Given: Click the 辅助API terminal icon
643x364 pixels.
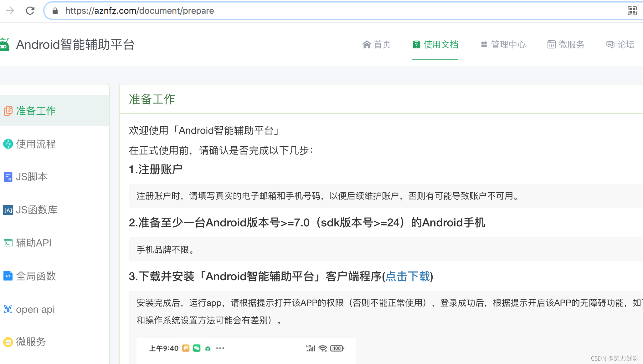Looking at the screenshot, I should click(8, 243).
